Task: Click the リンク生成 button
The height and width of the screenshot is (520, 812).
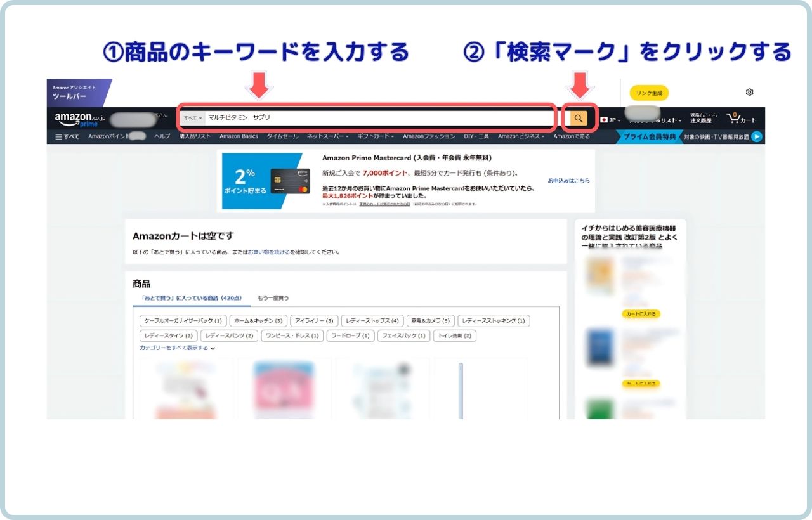Action: pyautogui.click(x=649, y=93)
